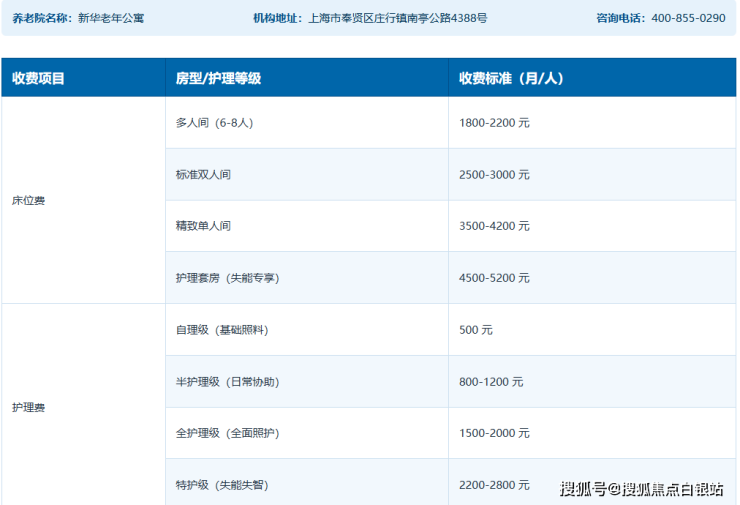Click the 全护理级（全面照护） cell
The width and height of the screenshot is (740, 505).
coord(307,433)
